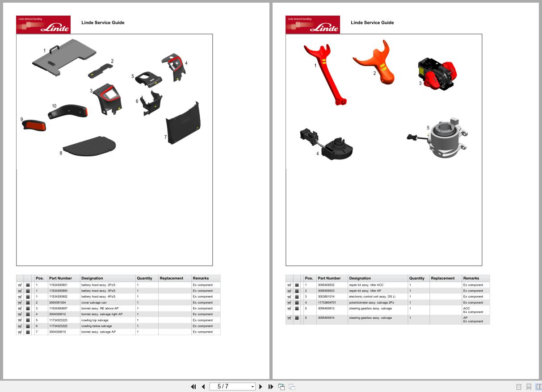Image resolution: width=542 pixels, height=392 pixels.
Task: Click cart icon for battery hood assy. 4PzS
Action: [x=20, y=296]
